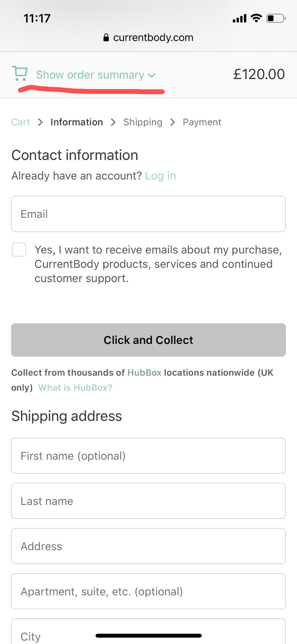Enable the email marketing opt-in checkbox
The image size is (297, 644).
pos(19,250)
